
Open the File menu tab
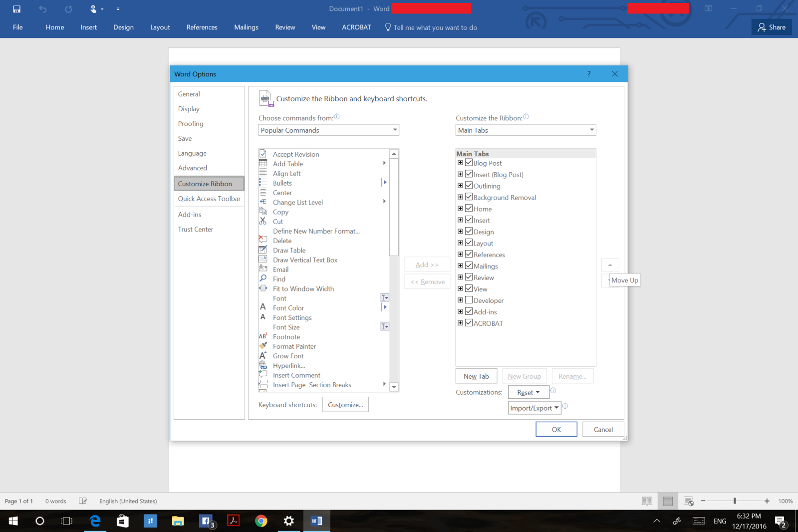(x=18, y=27)
